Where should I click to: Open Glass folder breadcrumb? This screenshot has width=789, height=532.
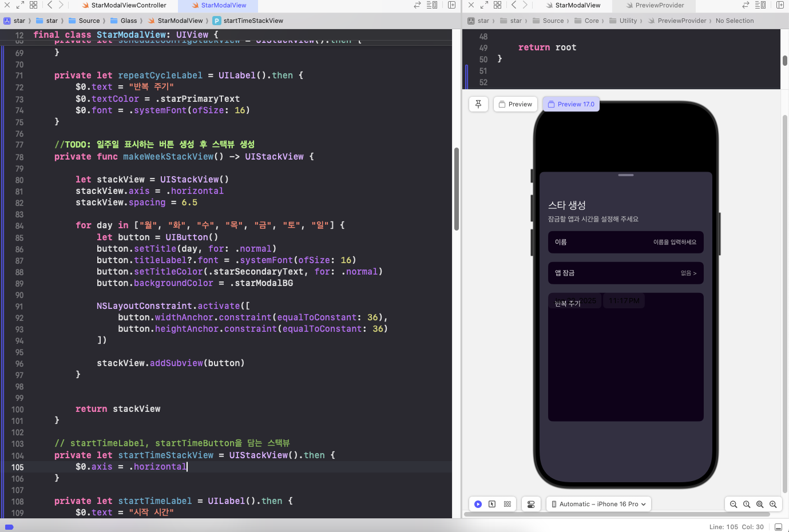click(x=124, y=21)
